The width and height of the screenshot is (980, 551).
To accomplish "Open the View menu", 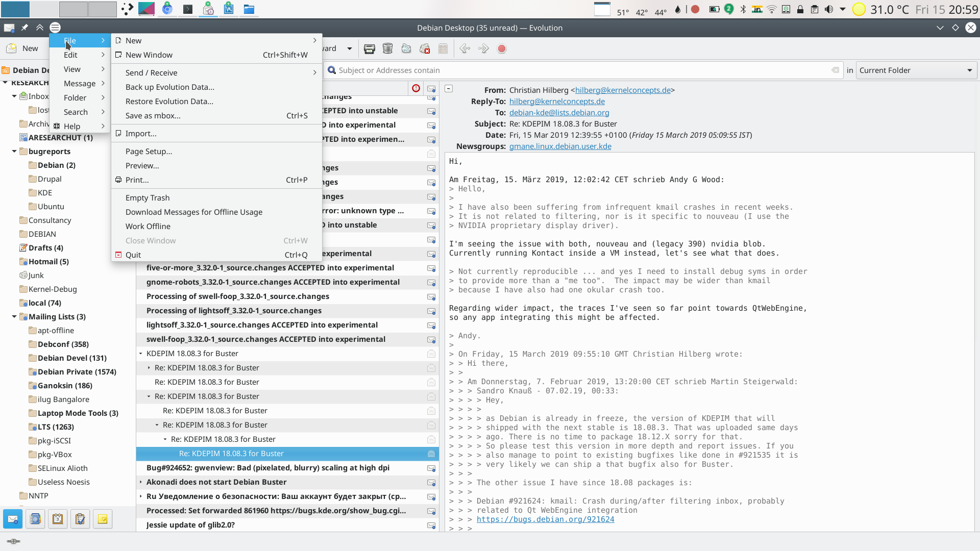I will click(x=80, y=69).
